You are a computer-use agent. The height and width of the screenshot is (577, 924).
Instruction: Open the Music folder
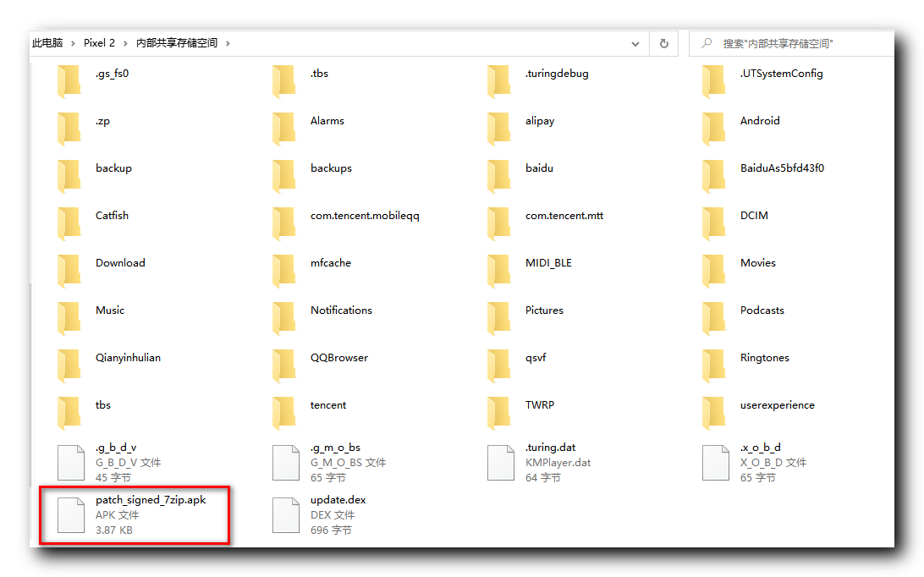pos(109,310)
